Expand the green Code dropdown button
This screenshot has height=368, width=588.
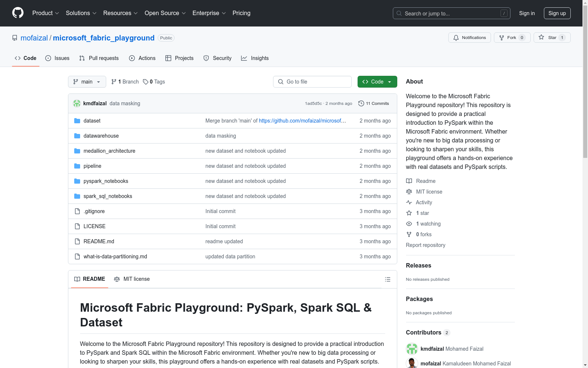tap(377, 82)
